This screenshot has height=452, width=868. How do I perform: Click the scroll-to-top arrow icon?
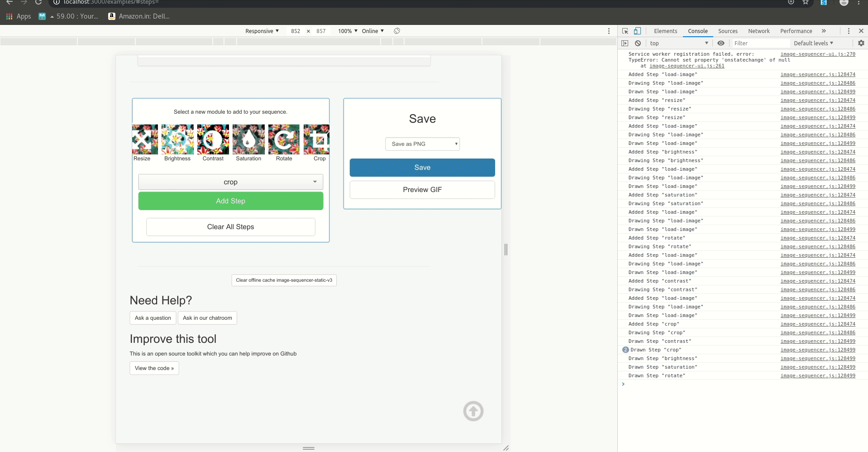coord(473,411)
